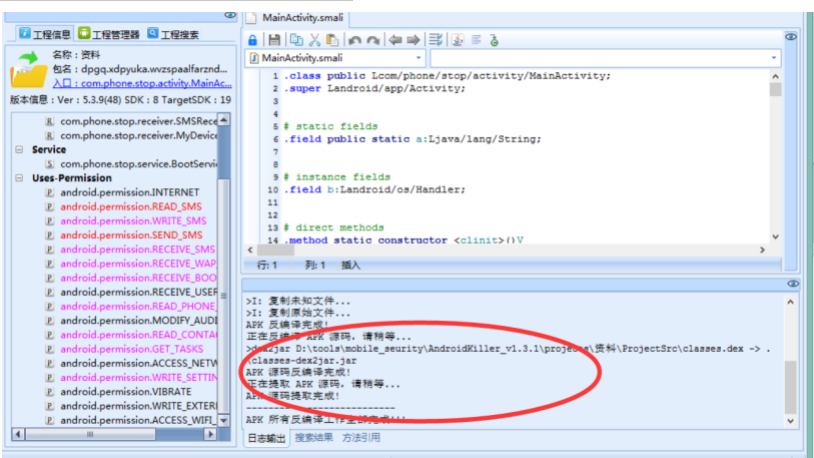Open the com.phone.stop.activity.MainAc entry link
Image resolution: width=814 pixels, height=458 pixels.
coord(142,83)
